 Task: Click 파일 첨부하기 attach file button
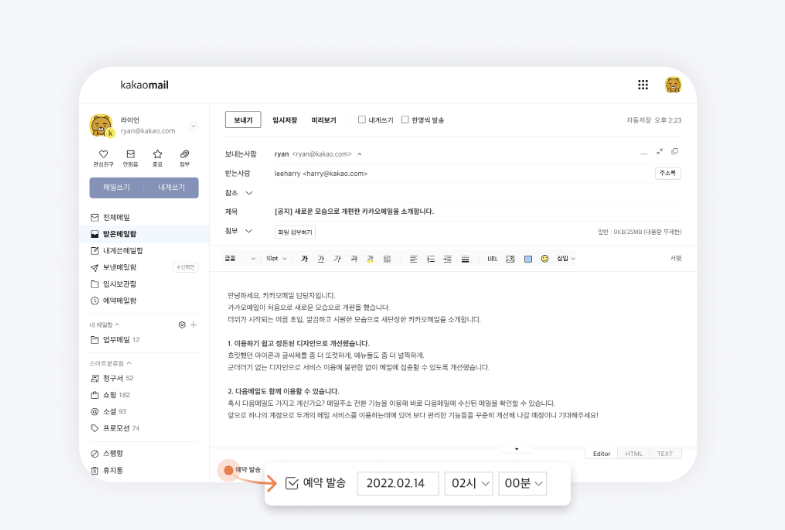[x=295, y=232]
